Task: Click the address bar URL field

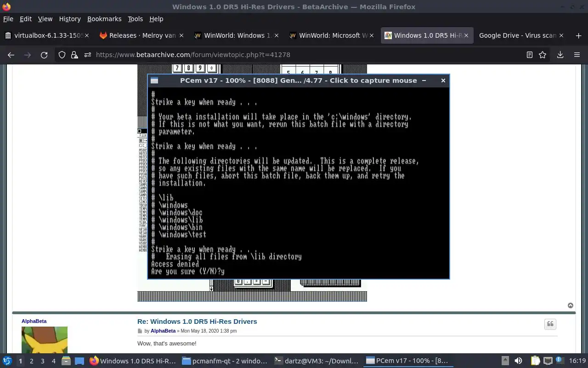Action: (x=303, y=55)
